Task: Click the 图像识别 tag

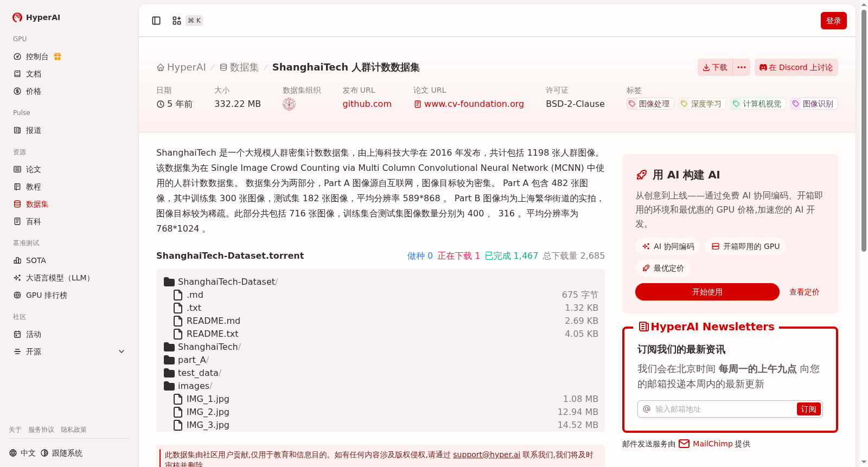Action: pyautogui.click(x=814, y=104)
